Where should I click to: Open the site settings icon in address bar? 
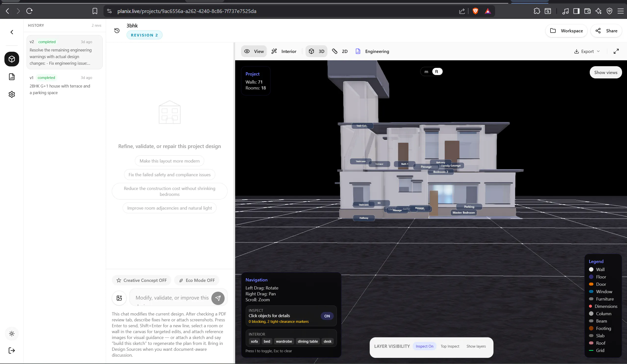click(109, 11)
